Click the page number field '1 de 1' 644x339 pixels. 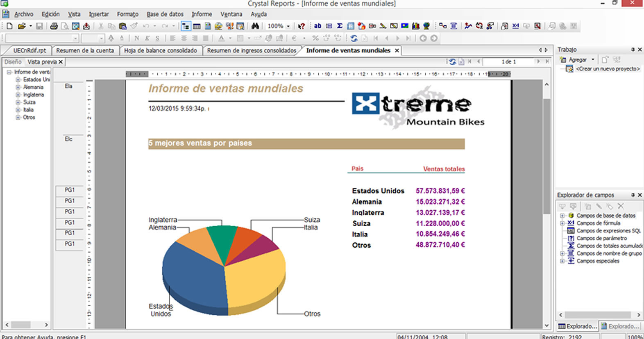(x=508, y=61)
